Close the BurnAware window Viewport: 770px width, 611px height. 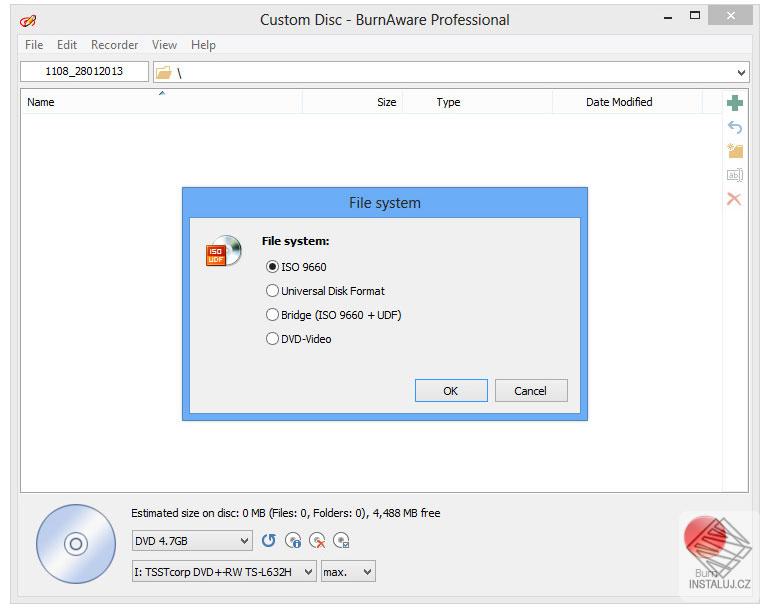731,16
